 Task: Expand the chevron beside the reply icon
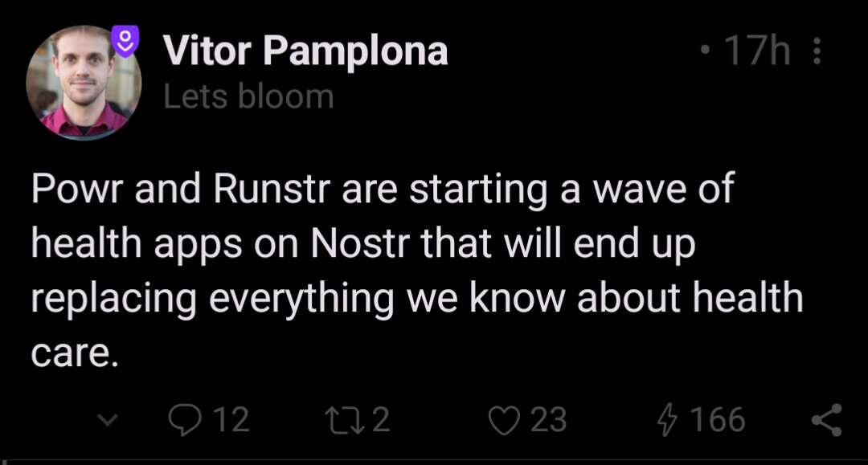pyautogui.click(x=108, y=420)
